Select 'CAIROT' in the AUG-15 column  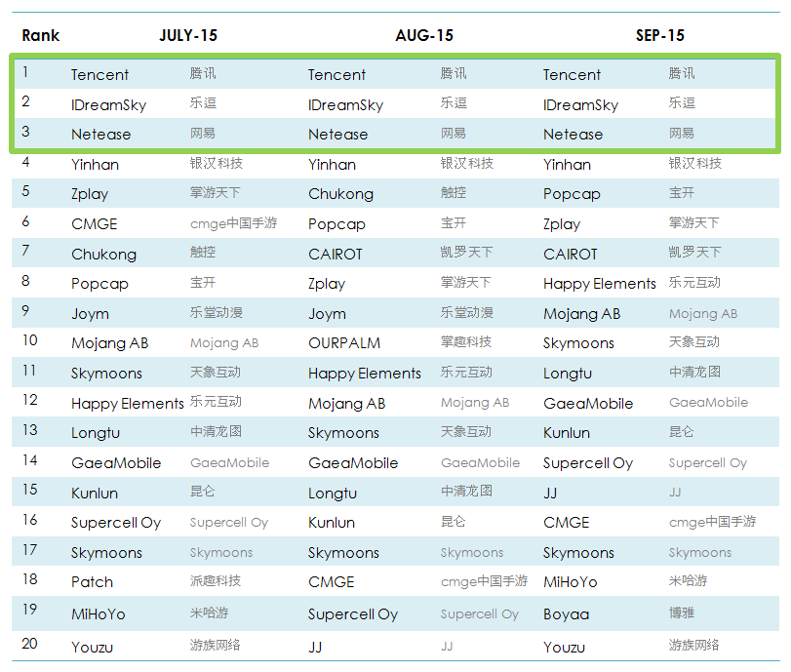point(336,255)
